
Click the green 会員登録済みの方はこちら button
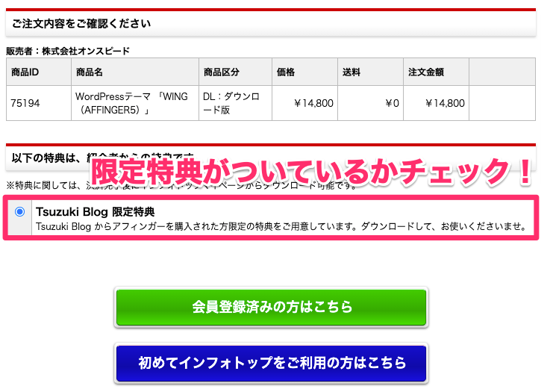(x=271, y=307)
